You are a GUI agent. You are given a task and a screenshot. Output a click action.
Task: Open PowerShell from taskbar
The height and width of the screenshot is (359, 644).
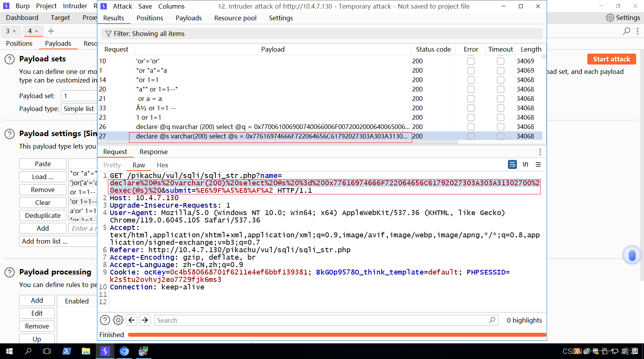(66, 351)
